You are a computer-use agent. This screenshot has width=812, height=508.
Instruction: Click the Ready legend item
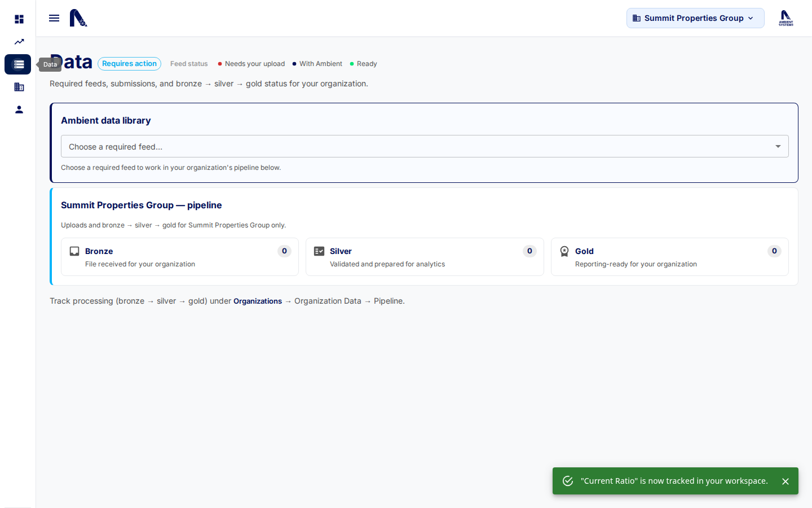[x=364, y=64]
